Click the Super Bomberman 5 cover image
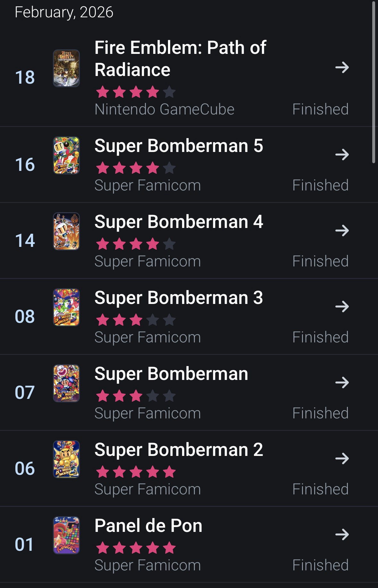The image size is (378, 588). pos(66,155)
